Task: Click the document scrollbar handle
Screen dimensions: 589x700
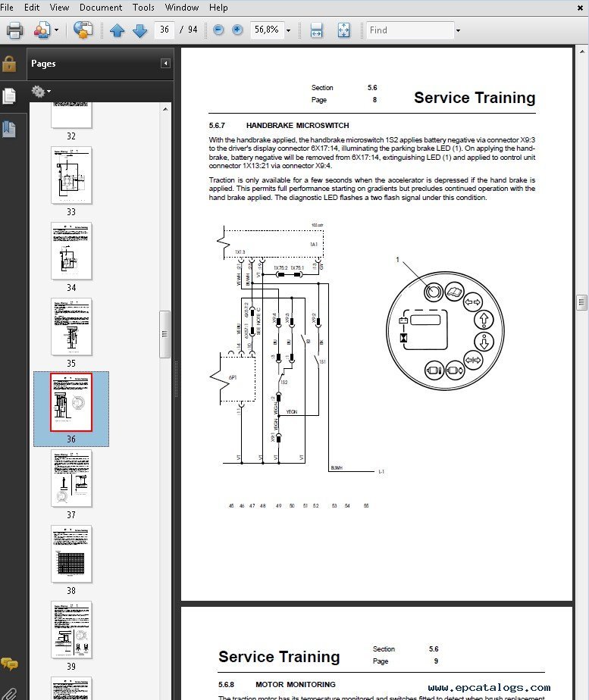Action: pyautogui.click(x=581, y=302)
